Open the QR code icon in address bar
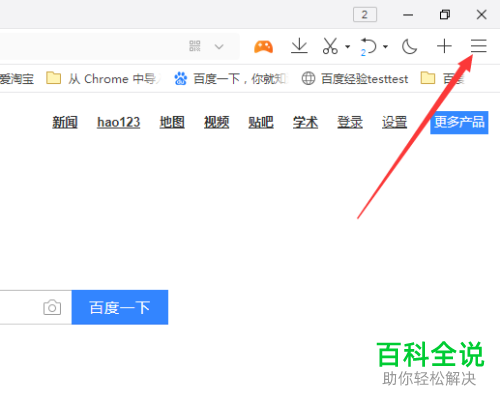This screenshot has width=500, height=399. pyautogui.click(x=195, y=46)
